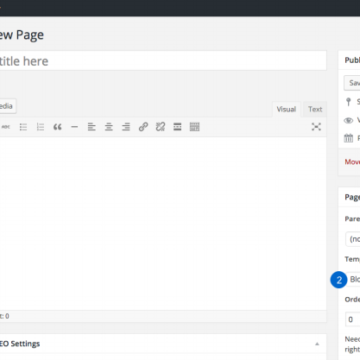This screenshot has height=360, width=360.
Task: Open distraction-free fullscreen mode
Action: tap(316, 127)
